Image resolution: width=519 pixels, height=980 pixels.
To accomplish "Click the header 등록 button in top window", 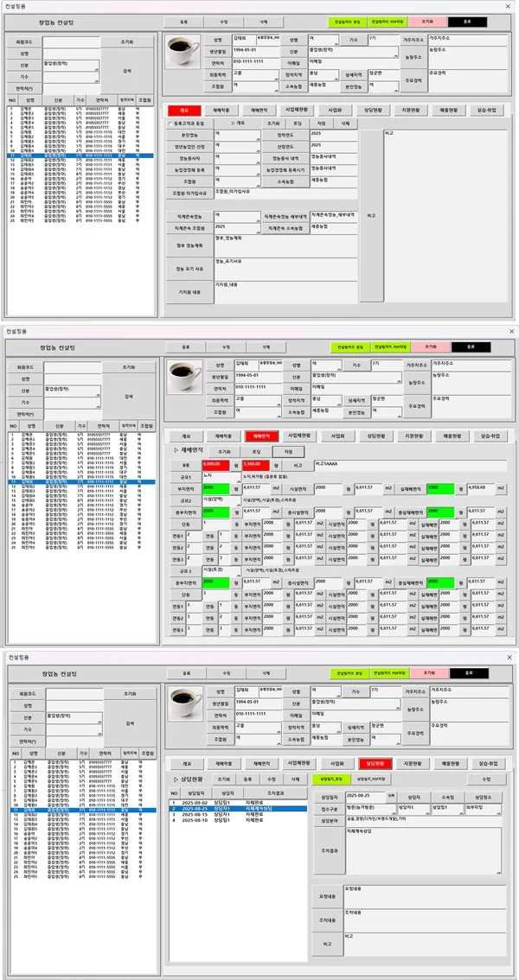I will 184,22.
